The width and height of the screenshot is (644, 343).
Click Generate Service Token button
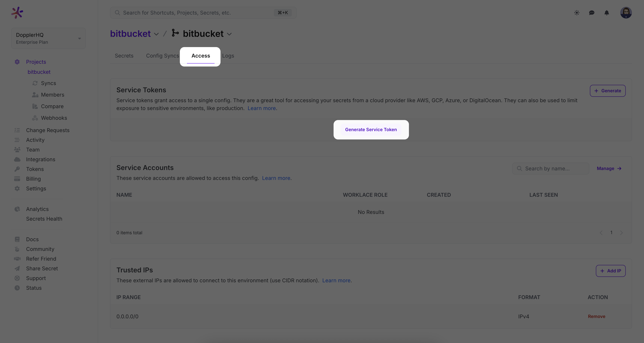tap(371, 129)
